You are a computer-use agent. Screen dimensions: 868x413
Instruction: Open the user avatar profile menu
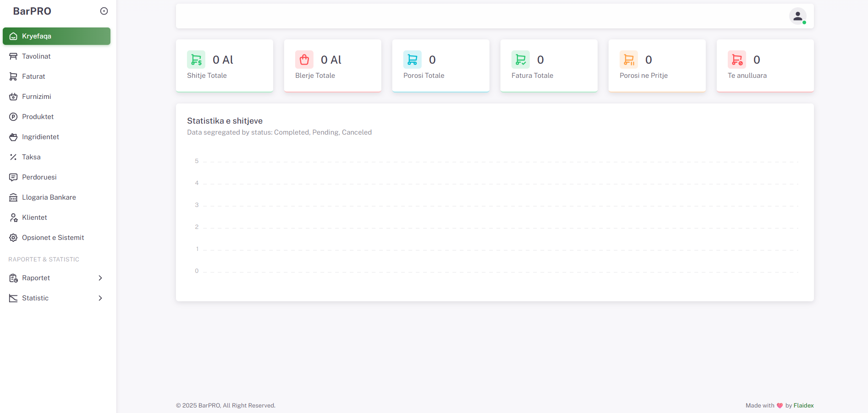[798, 16]
